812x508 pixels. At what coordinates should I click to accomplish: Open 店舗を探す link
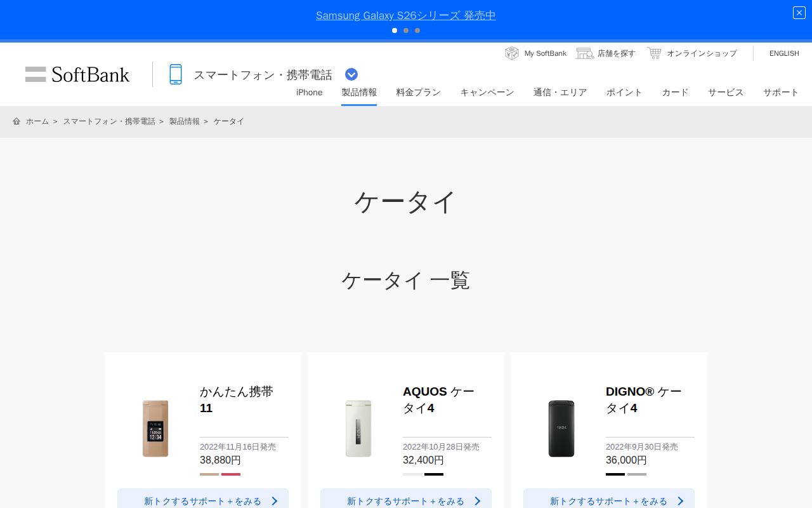[x=617, y=53]
